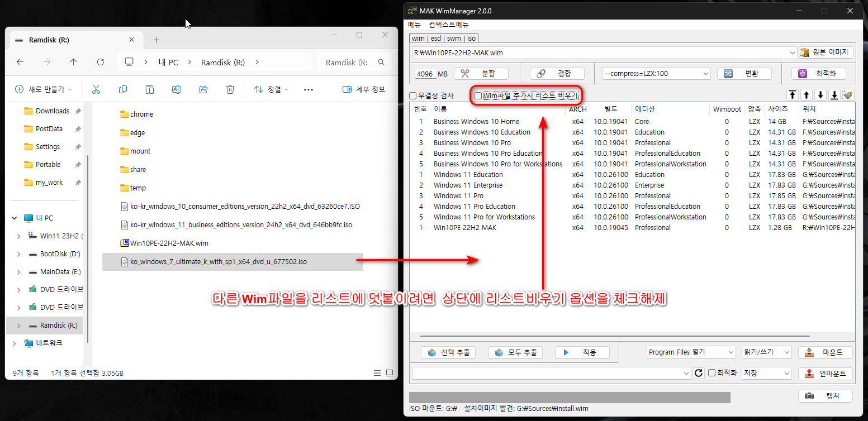Move selected image down one position
Viewport: 868px width, 421px height.
[x=820, y=95]
